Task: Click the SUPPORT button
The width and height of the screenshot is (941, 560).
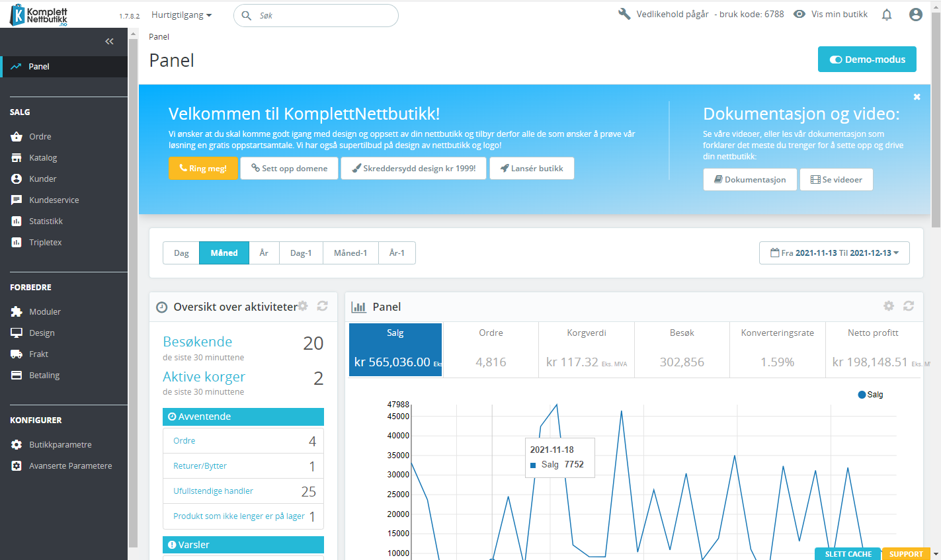Action: click(906, 554)
